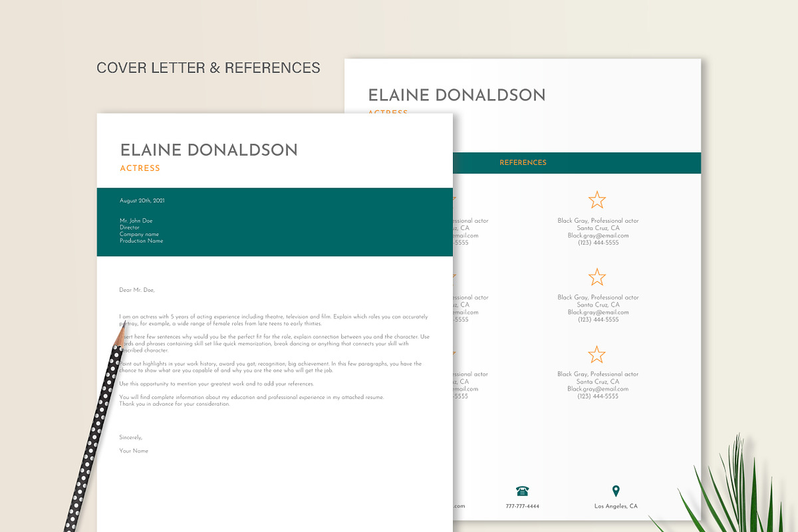Click the 'Company name' line
This screenshot has height=532, width=798.
coord(139,234)
